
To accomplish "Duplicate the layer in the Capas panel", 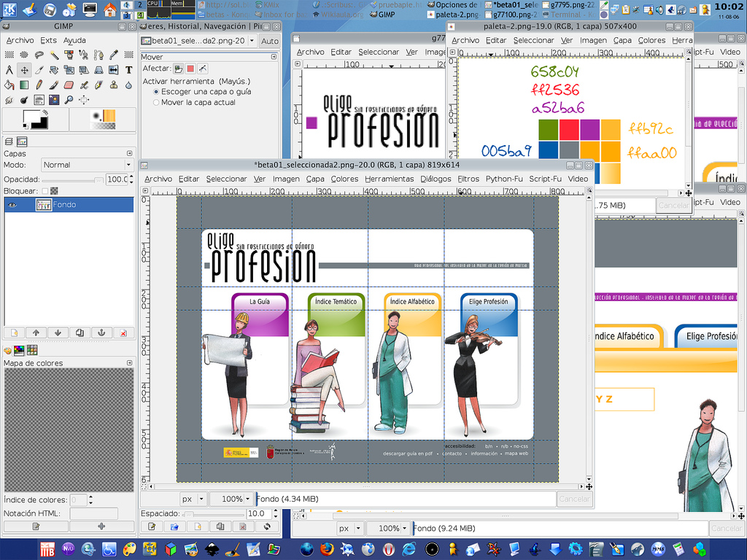I will click(x=80, y=332).
